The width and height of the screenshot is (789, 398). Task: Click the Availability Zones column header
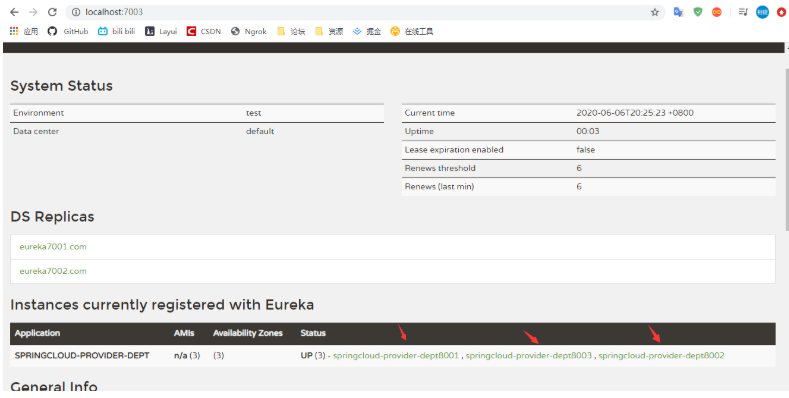(248, 333)
